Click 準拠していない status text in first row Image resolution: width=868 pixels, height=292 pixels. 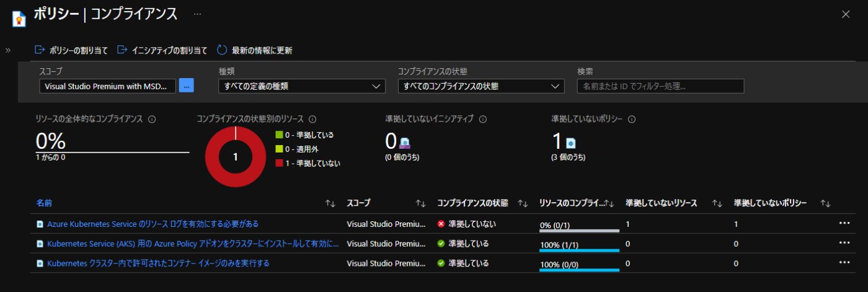(x=472, y=224)
